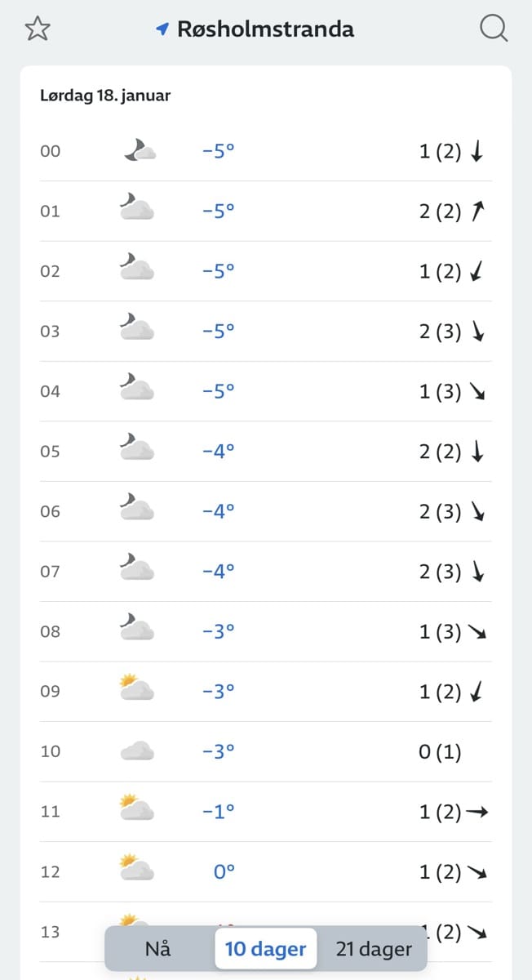Tap the favorite star icon

(38, 29)
